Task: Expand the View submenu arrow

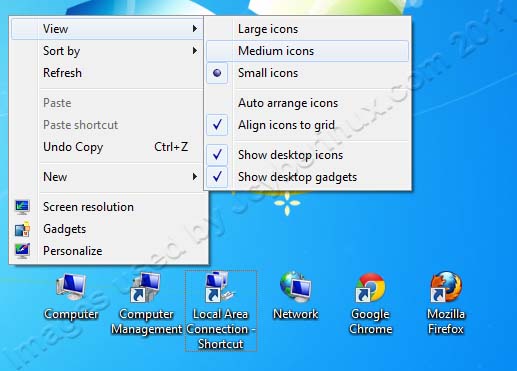Action: 195,29
